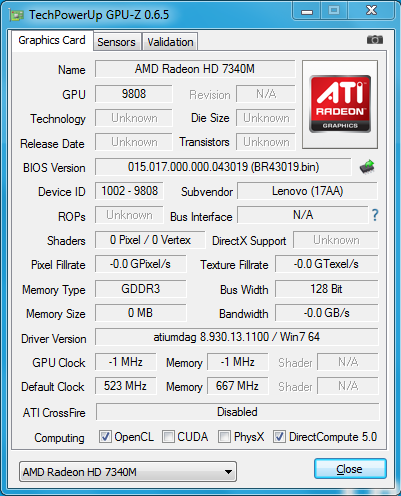Screen dimensions: 401x496
Task: Open the AMD Radeon HD 7340M dropdown
Action: click(x=128, y=472)
